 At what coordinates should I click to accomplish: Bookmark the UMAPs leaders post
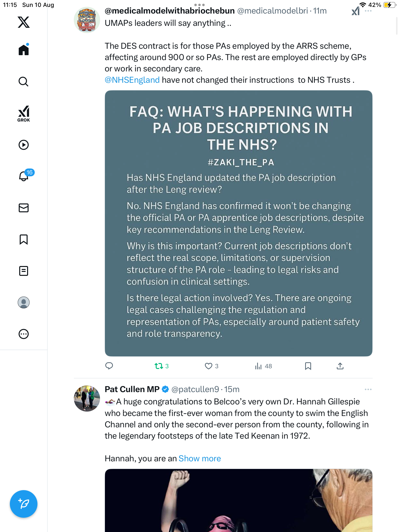pos(308,366)
